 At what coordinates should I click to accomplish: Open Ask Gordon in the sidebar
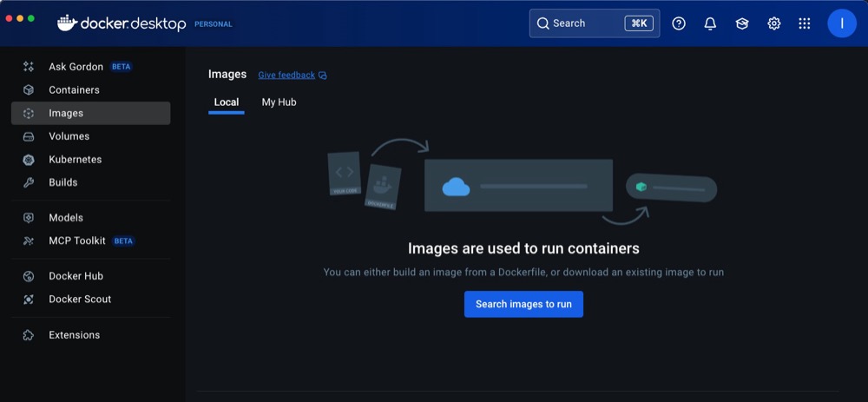91,67
